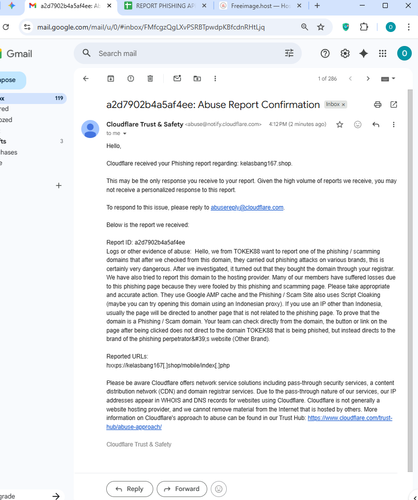Go to the newer email arrow
The width and height of the screenshot is (418, 500).
pyautogui.click(x=350, y=79)
